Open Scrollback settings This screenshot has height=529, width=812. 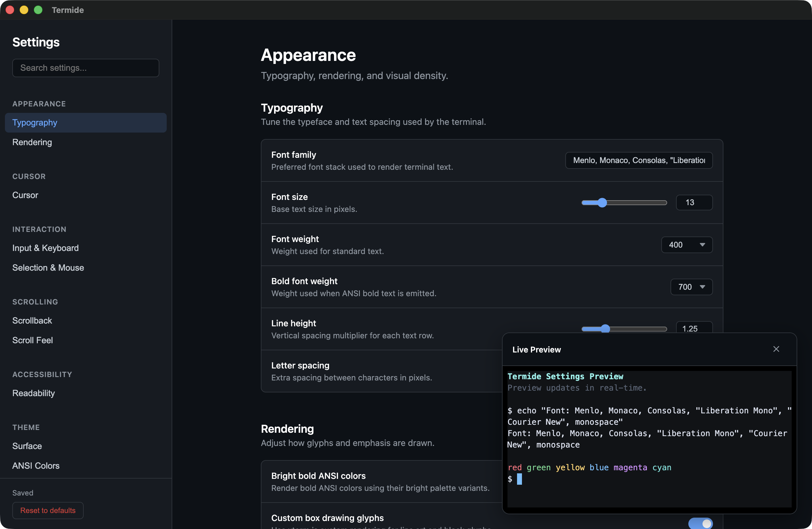coord(32,320)
